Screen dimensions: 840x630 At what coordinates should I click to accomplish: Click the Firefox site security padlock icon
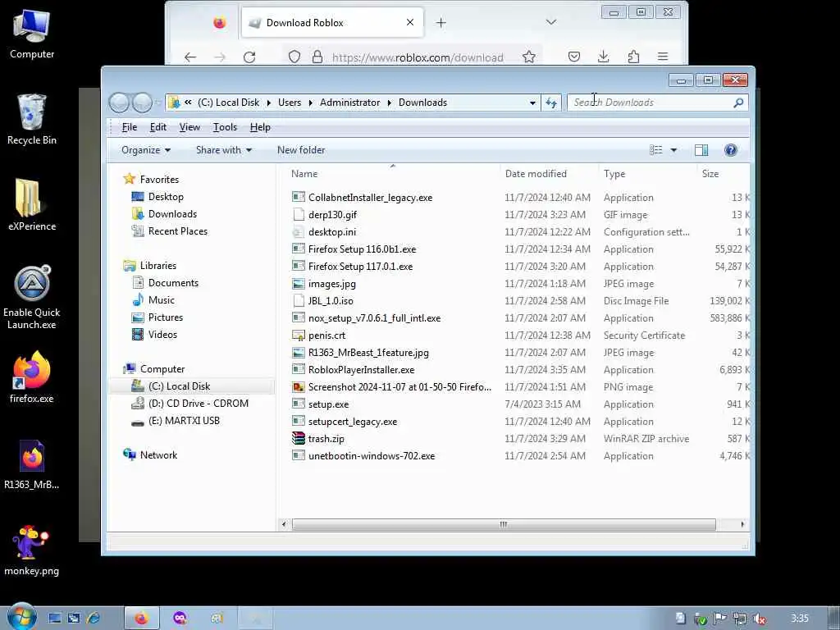pyautogui.click(x=317, y=57)
